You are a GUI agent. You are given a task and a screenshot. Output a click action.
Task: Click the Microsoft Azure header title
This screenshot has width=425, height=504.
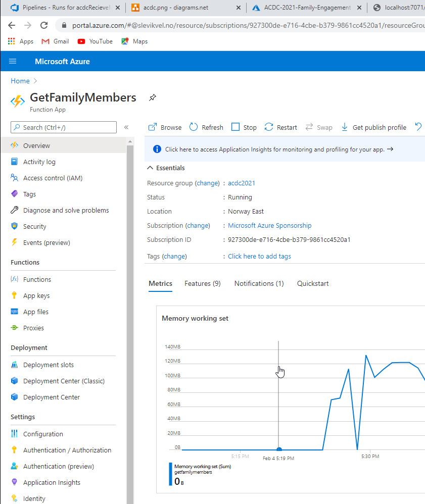click(x=63, y=62)
